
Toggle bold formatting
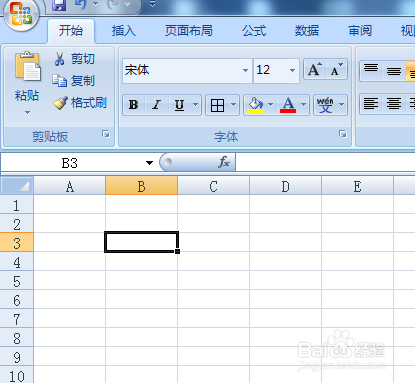coord(134,105)
